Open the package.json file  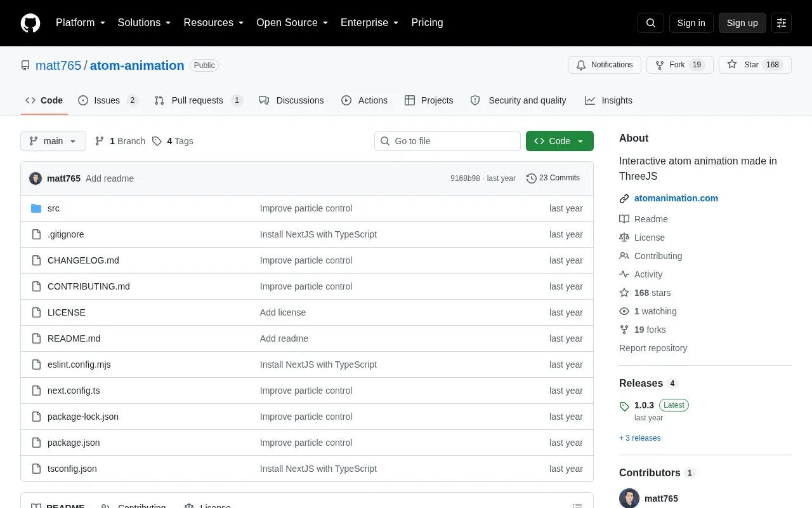pyautogui.click(x=74, y=443)
